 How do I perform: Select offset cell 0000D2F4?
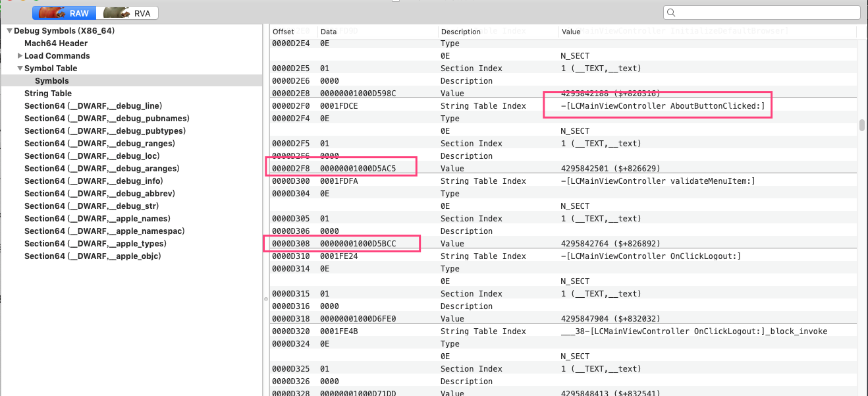pyautogui.click(x=290, y=119)
